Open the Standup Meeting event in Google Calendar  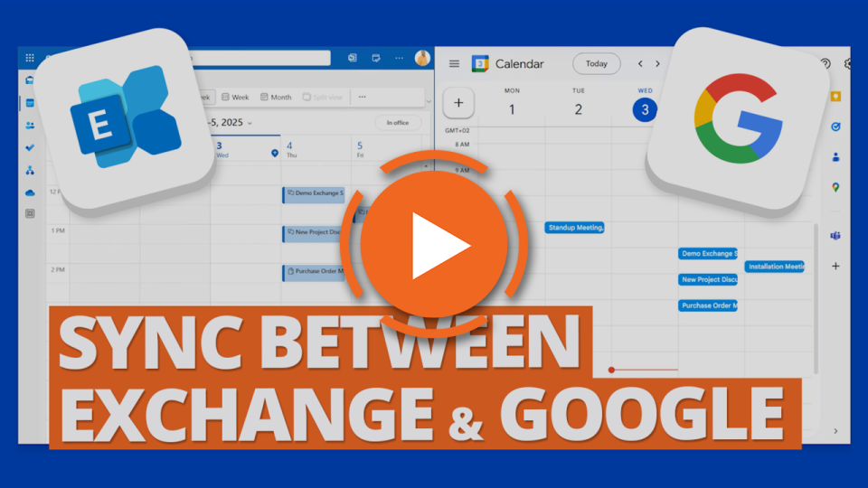pos(575,228)
